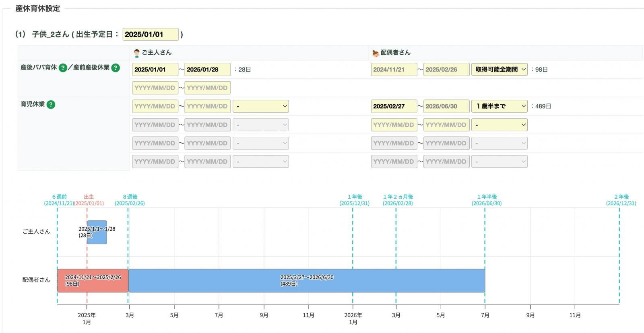Select the blue 2025/2/27〜2026/6/30 timeline bar
The width and height of the screenshot is (644, 333).
coord(307,281)
